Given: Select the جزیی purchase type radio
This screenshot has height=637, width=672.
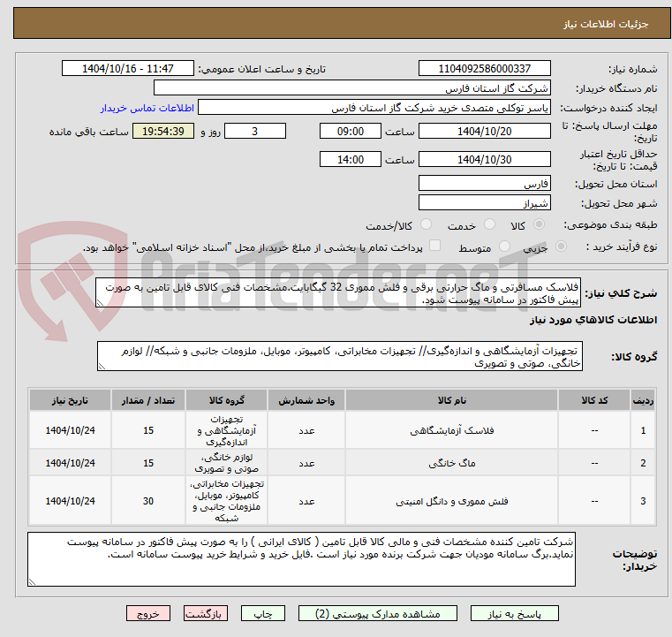Looking at the screenshot, I should point(561,246).
